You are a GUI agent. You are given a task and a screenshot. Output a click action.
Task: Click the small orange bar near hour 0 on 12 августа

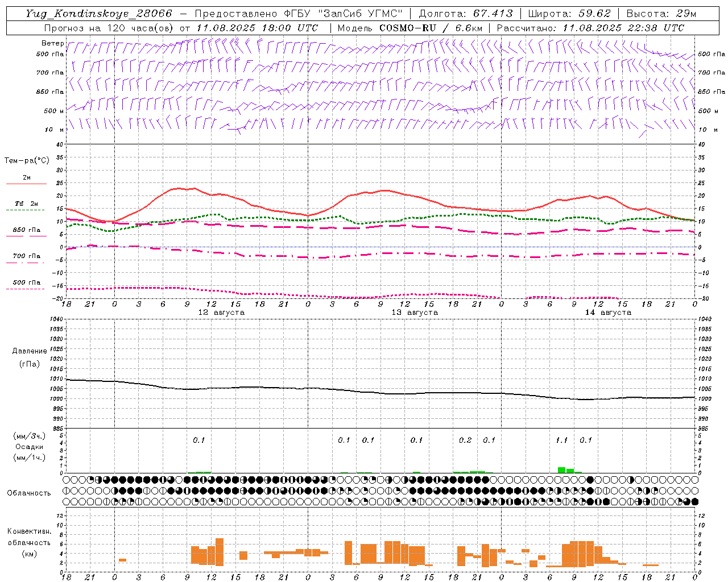[x=122, y=560]
